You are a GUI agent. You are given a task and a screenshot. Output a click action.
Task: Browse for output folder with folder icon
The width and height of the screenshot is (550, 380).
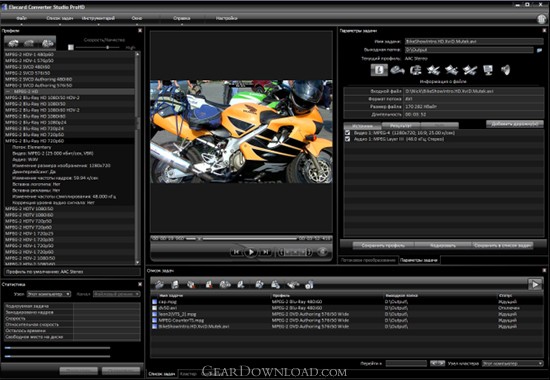[x=539, y=50]
